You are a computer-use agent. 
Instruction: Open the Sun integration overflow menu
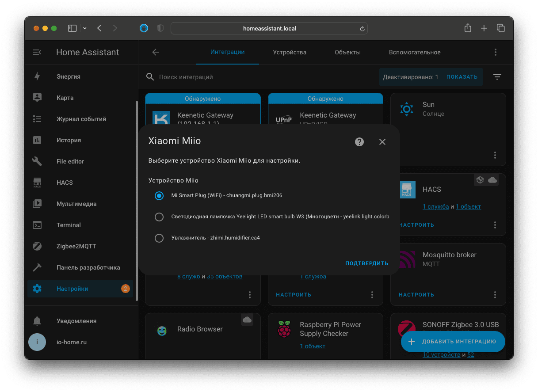(x=495, y=155)
